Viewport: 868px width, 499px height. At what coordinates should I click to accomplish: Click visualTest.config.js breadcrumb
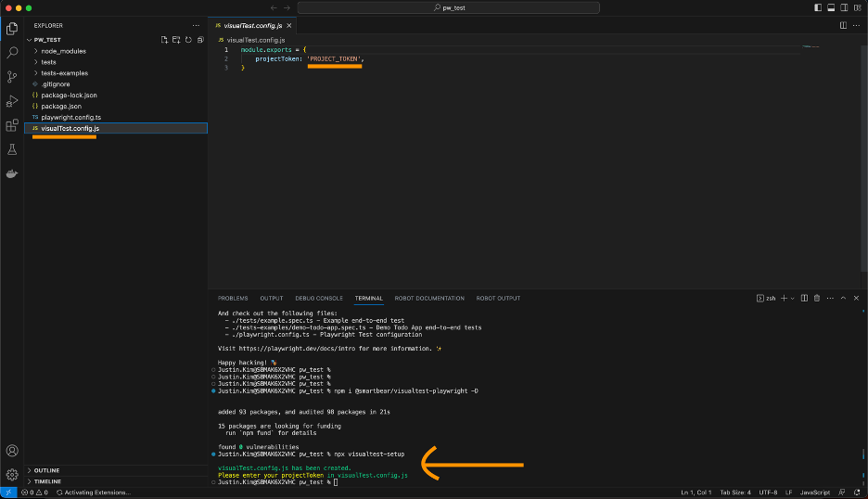[x=256, y=40]
